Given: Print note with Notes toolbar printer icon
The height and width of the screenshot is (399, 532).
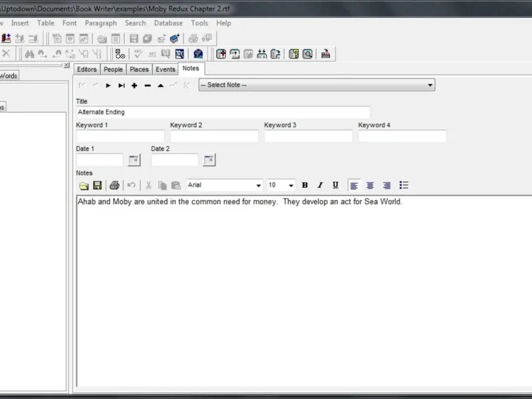Looking at the screenshot, I should (x=114, y=186).
